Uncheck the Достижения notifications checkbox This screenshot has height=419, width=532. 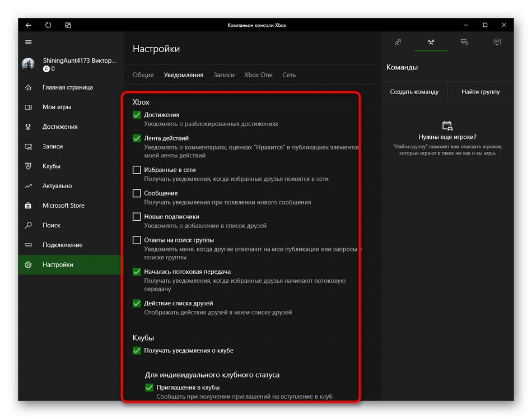coord(137,115)
